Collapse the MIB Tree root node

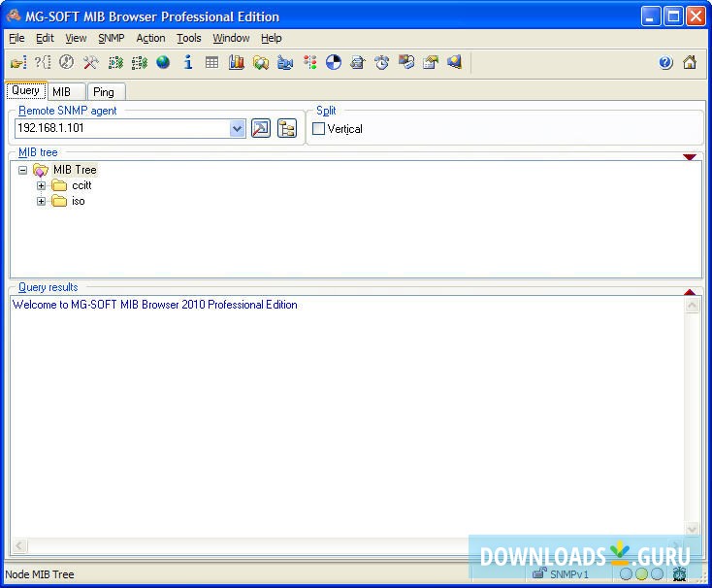(x=22, y=170)
